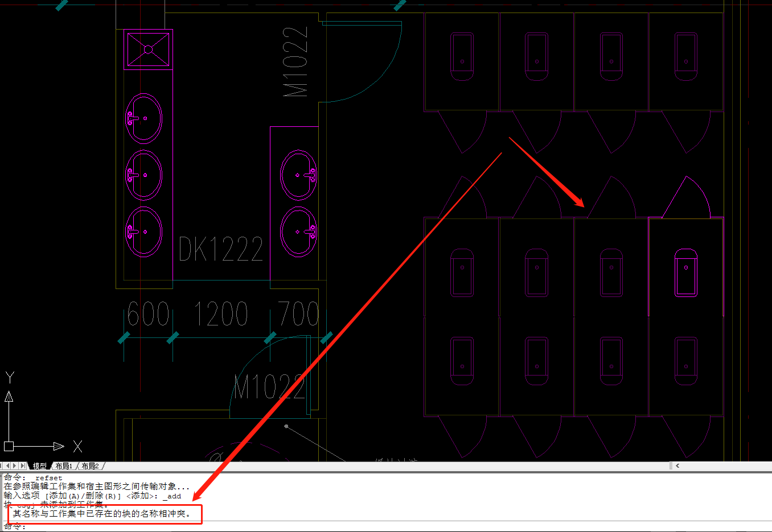Jump to the last layout tab arrow

(22, 466)
